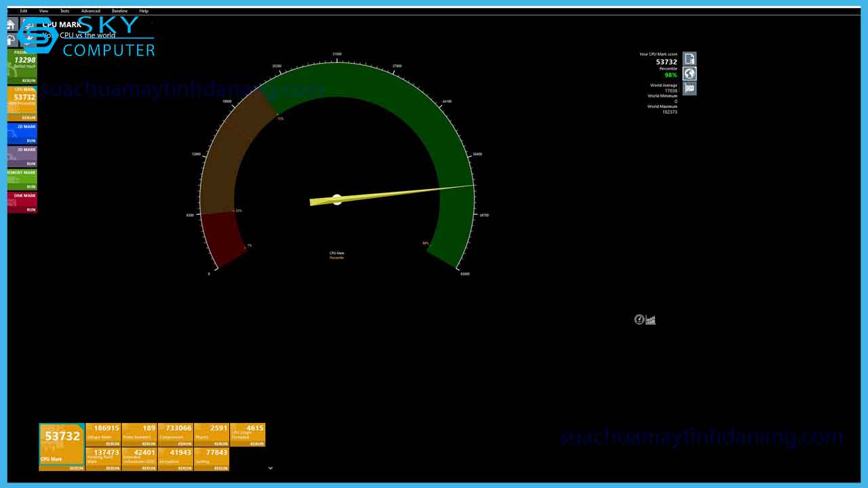This screenshot has height=488, width=868.
Task: Select the 2D Mark tile
Action: pos(22,130)
